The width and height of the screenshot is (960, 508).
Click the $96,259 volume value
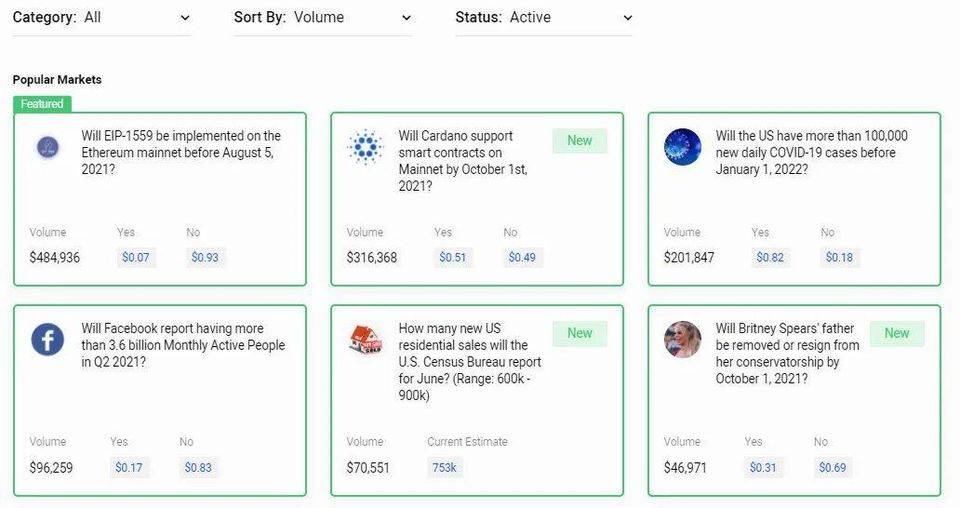(51, 468)
